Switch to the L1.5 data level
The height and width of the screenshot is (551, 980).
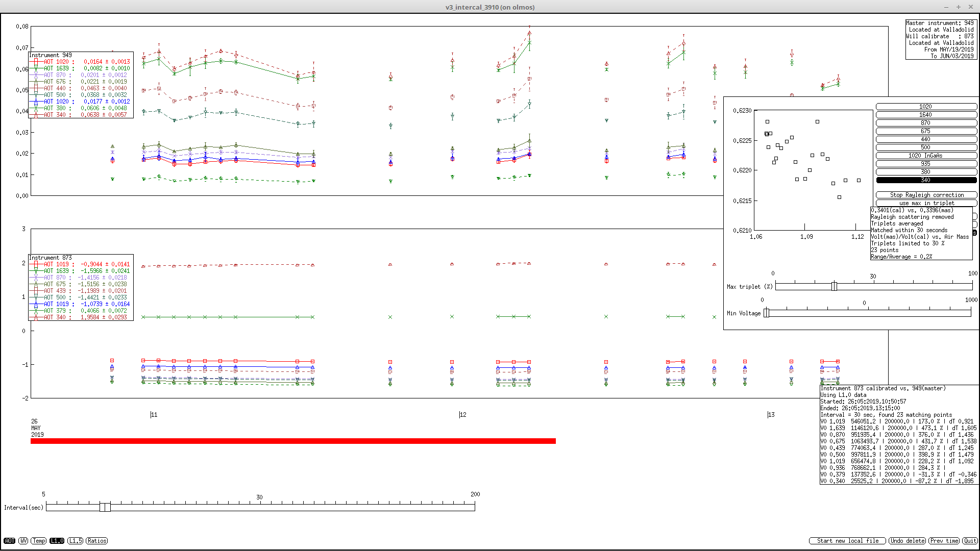point(76,541)
